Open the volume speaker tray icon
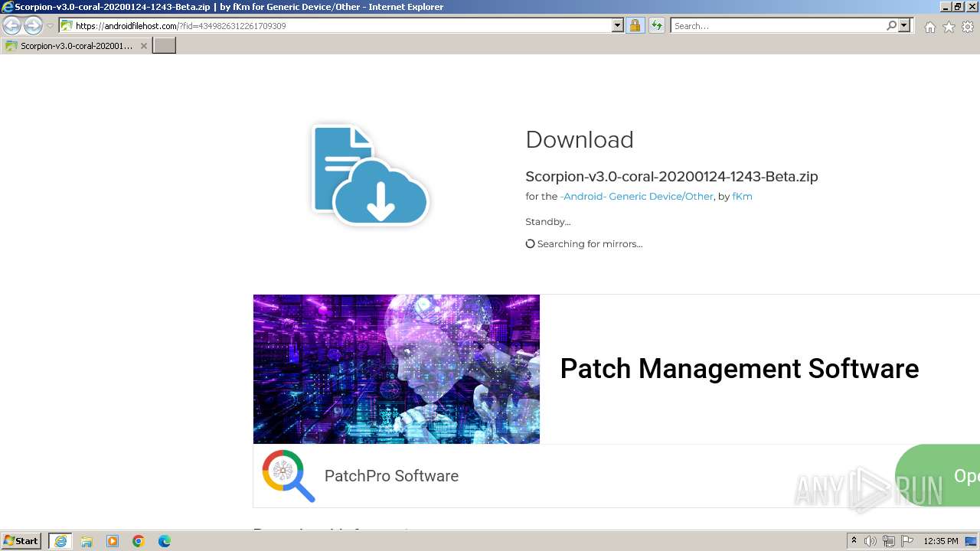This screenshot has height=551, width=980. [871, 541]
